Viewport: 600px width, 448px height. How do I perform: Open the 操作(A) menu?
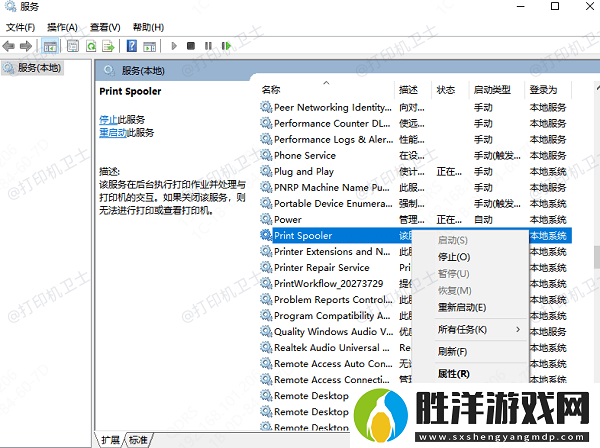tap(62, 27)
